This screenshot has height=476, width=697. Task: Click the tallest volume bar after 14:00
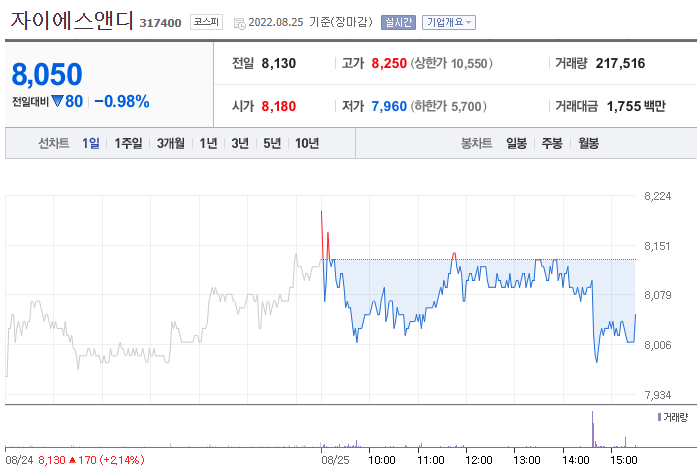[x=593, y=429]
